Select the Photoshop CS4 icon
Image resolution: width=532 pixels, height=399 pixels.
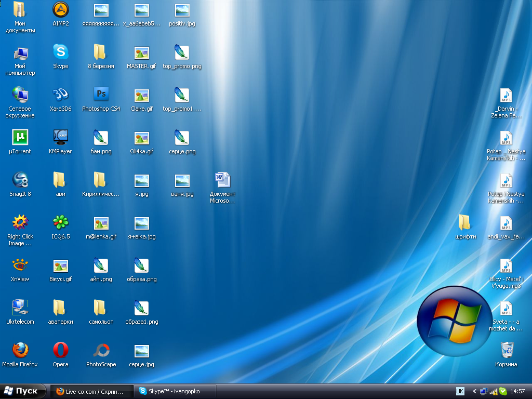(101, 95)
